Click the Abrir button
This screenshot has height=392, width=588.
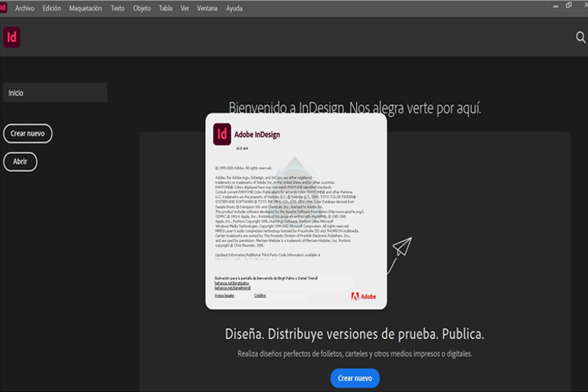(x=20, y=162)
